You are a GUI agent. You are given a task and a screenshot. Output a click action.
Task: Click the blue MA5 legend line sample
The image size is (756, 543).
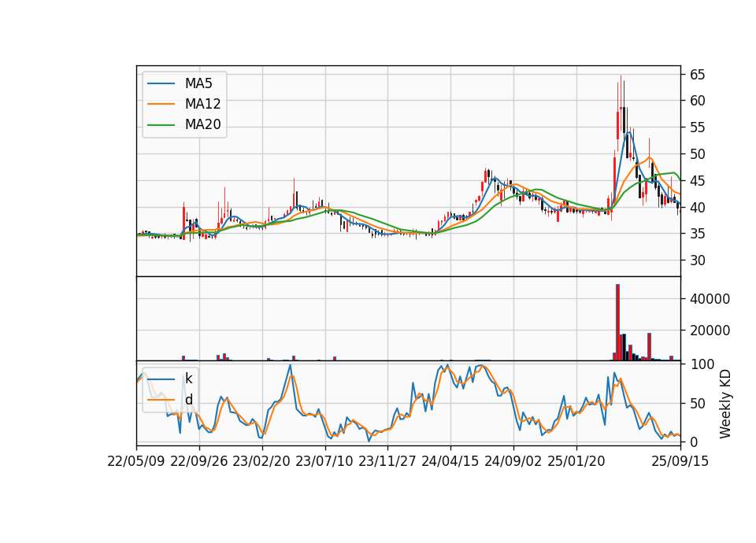(x=161, y=84)
